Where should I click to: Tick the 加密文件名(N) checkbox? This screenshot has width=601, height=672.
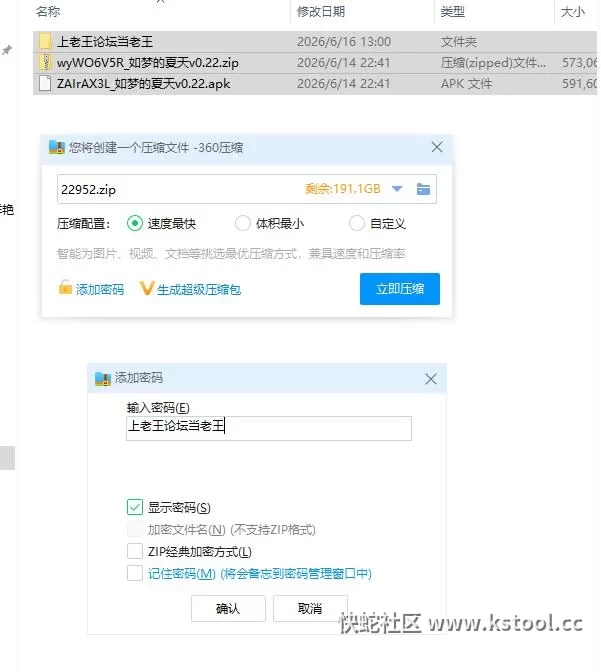point(135,529)
